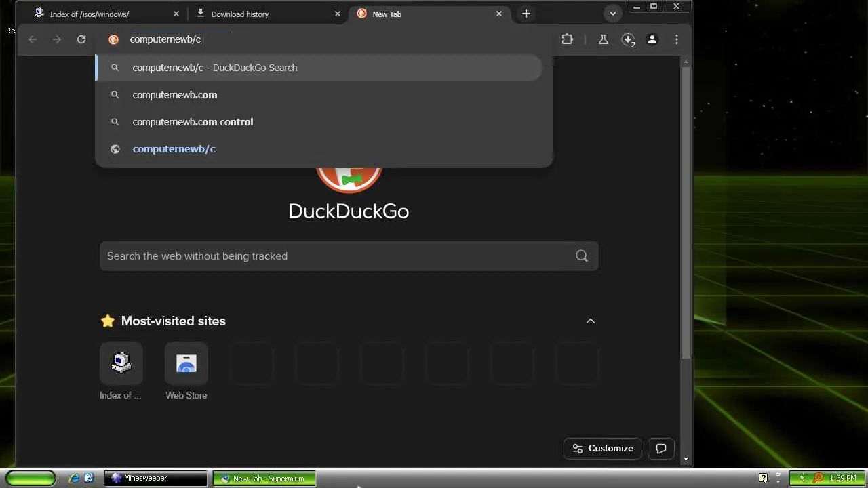Open the green Start button
The image size is (868, 488).
[31, 479]
